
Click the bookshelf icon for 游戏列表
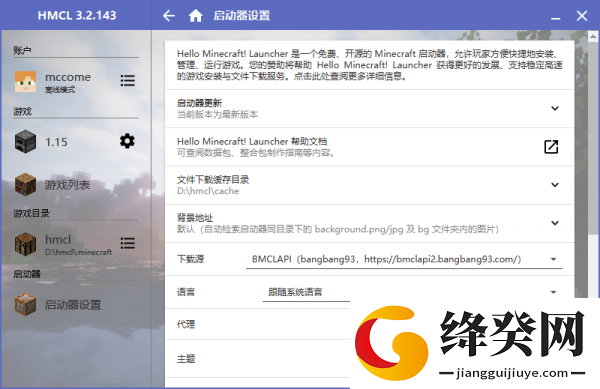[25, 184]
